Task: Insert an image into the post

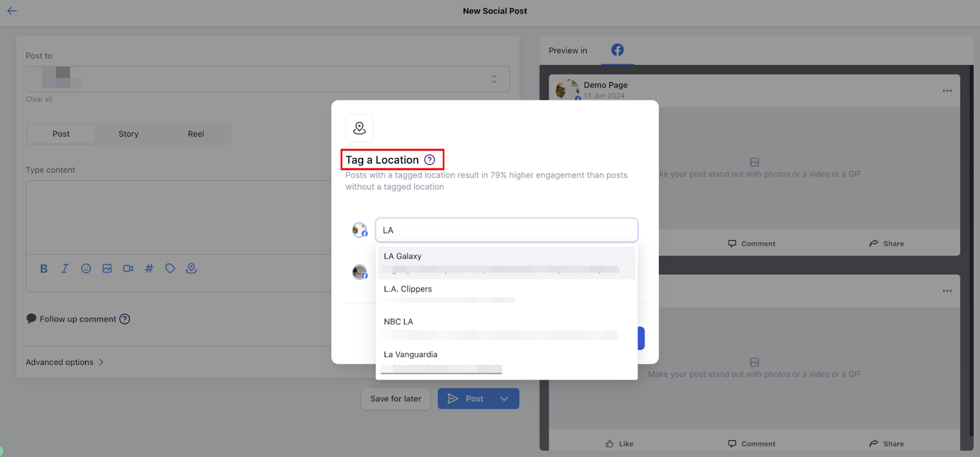Action: [x=107, y=269]
